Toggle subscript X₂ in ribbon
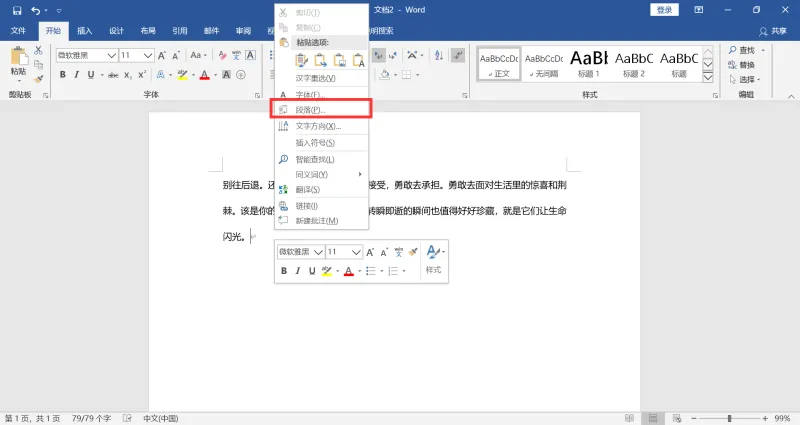This screenshot has width=800, height=425. click(x=128, y=74)
